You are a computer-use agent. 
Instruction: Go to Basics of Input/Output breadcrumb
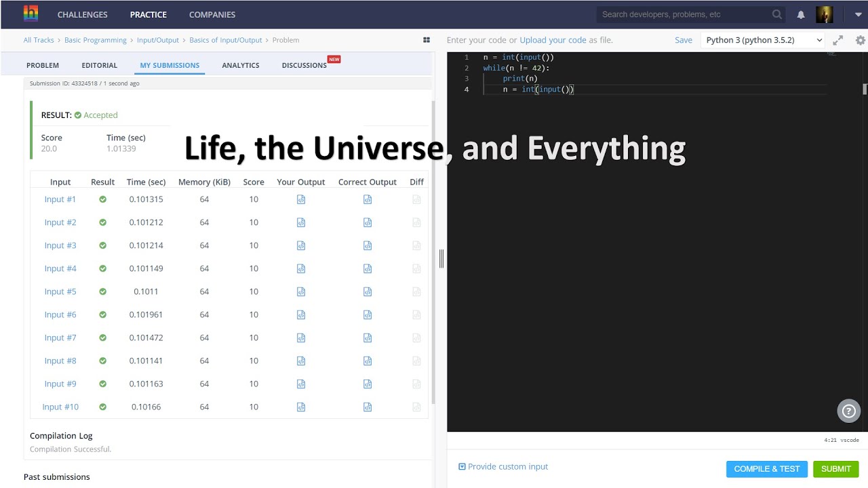pyautogui.click(x=226, y=40)
